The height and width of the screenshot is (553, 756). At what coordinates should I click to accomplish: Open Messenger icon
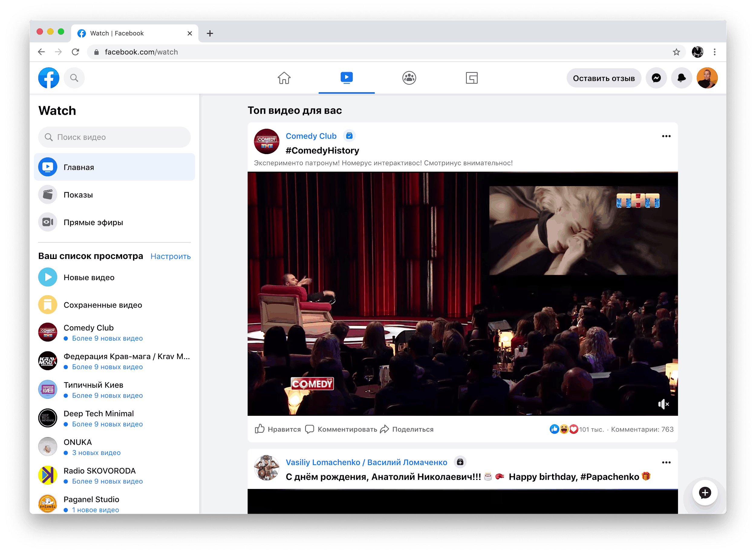656,78
